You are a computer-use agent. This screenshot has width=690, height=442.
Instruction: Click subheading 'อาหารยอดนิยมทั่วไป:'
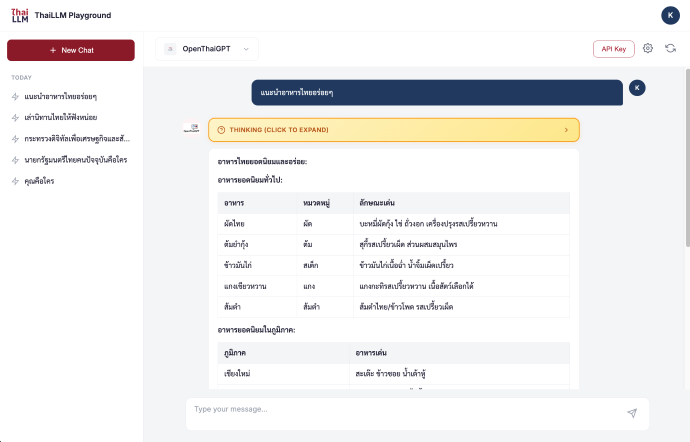(250, 180)
